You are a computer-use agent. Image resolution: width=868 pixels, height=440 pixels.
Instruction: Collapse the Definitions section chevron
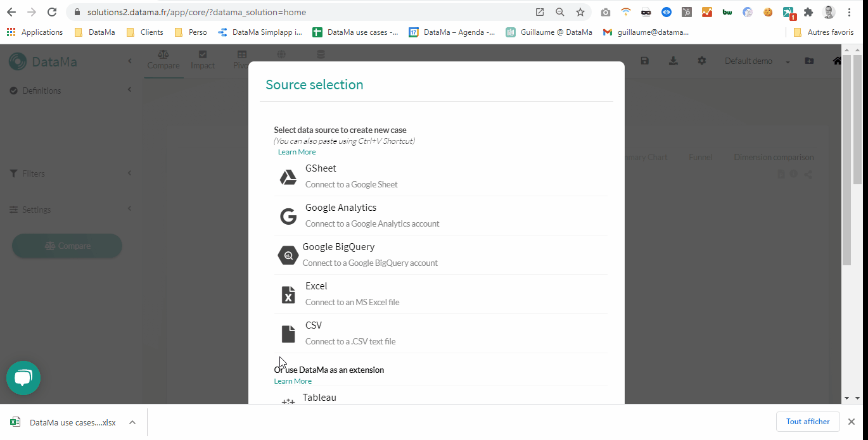[129, 90]
